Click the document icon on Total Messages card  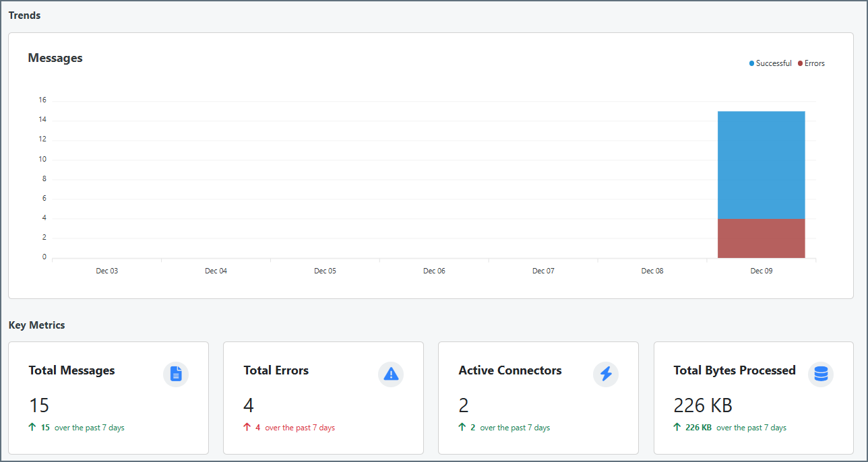[176, 374]
